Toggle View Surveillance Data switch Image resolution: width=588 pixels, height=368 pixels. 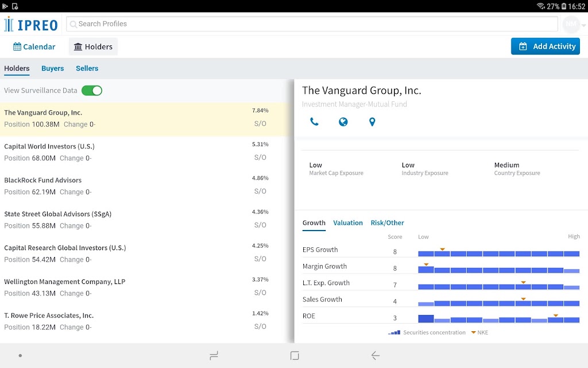pos(92,90)
